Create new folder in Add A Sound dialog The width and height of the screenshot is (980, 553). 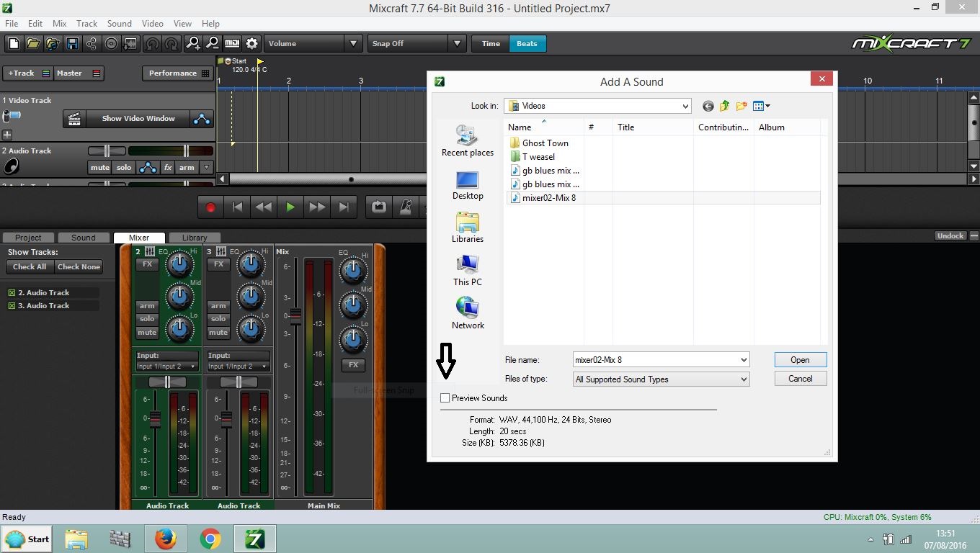(x=741, y=106)
